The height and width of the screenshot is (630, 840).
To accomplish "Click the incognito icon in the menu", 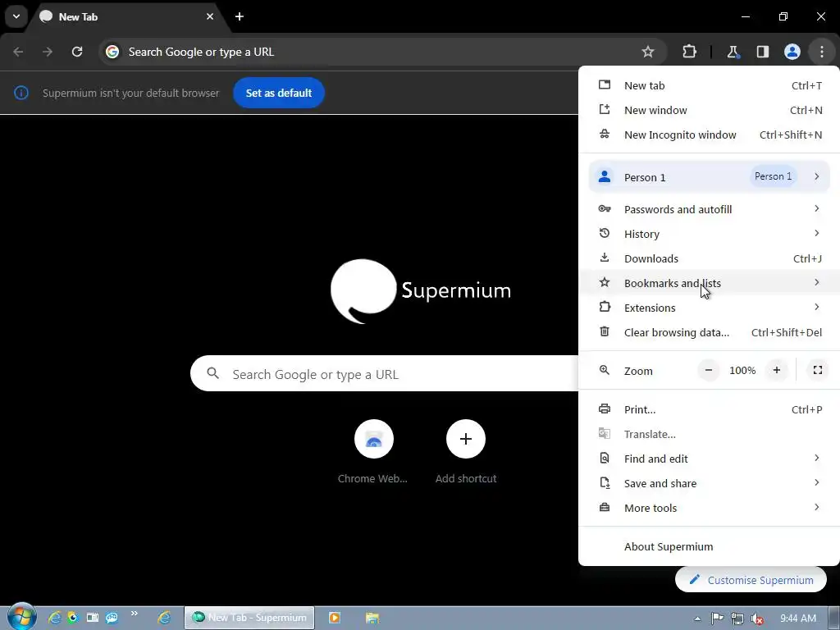I will (x=605, y=134).
